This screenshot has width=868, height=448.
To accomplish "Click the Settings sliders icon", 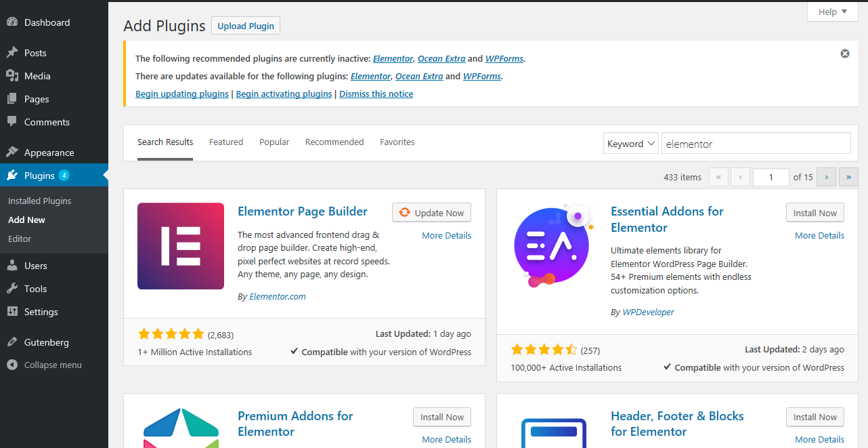I will coord(12,312).
